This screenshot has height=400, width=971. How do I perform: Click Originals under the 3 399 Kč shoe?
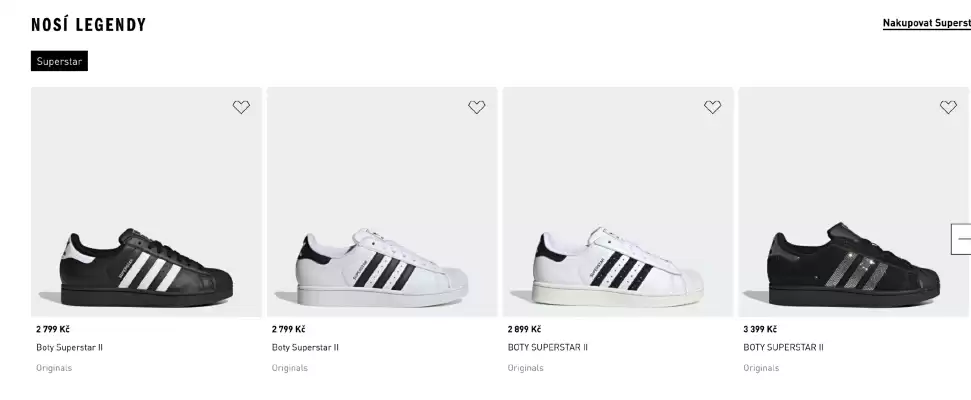click(761, 368)
